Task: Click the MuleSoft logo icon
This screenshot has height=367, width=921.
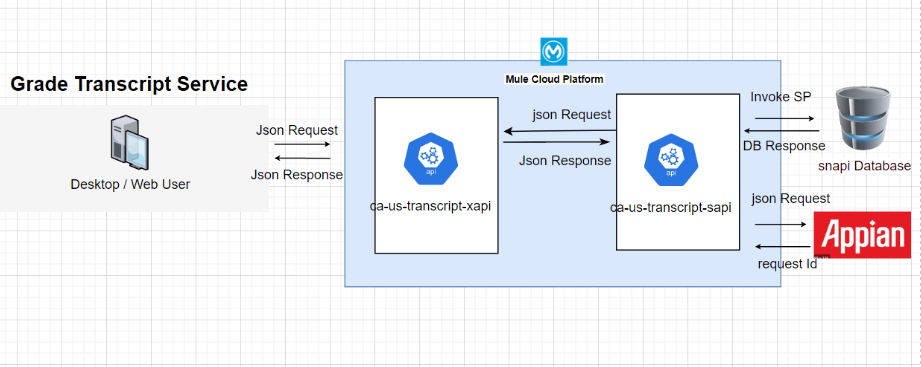Action: tap(554, 52)
